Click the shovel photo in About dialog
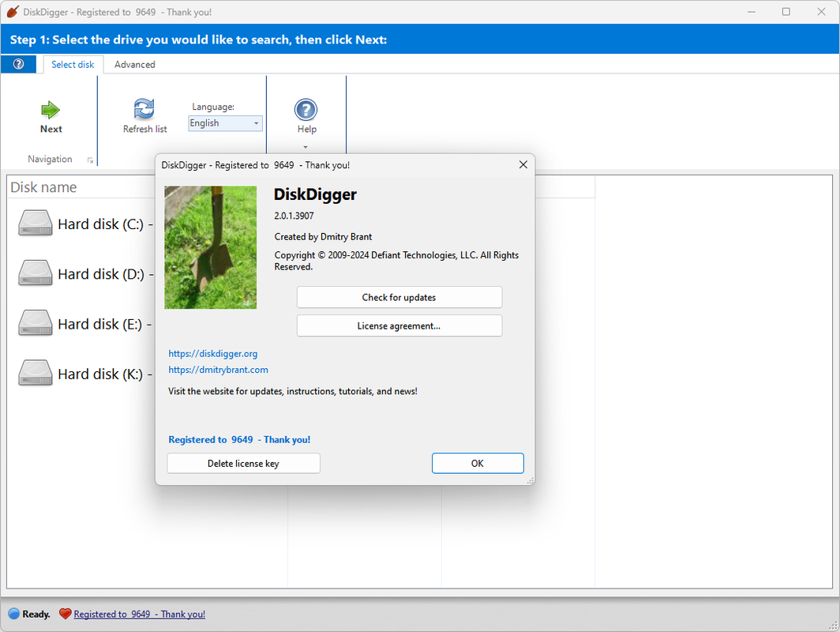The width and height of the screenshot is (840, 632). pyautogui.click(x=211, y=247)
